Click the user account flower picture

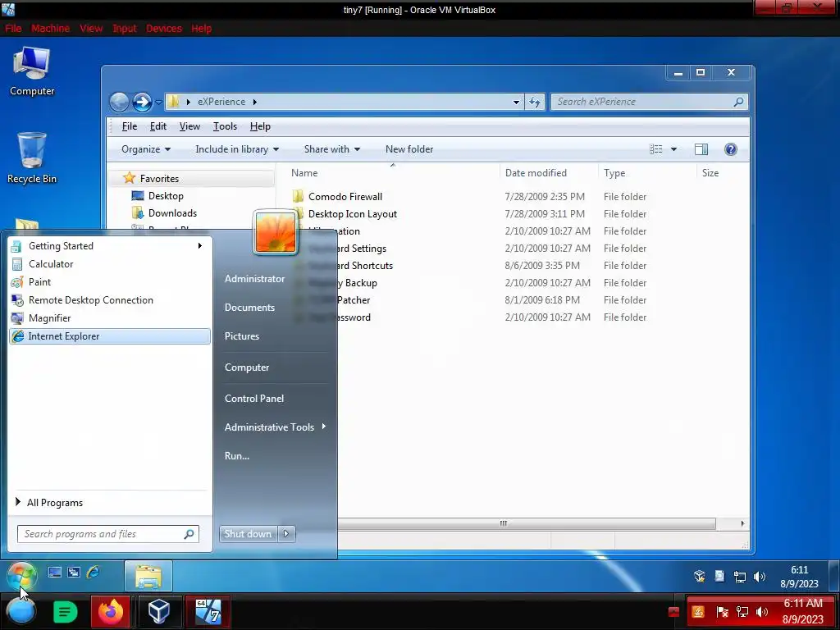pos(276,232)
